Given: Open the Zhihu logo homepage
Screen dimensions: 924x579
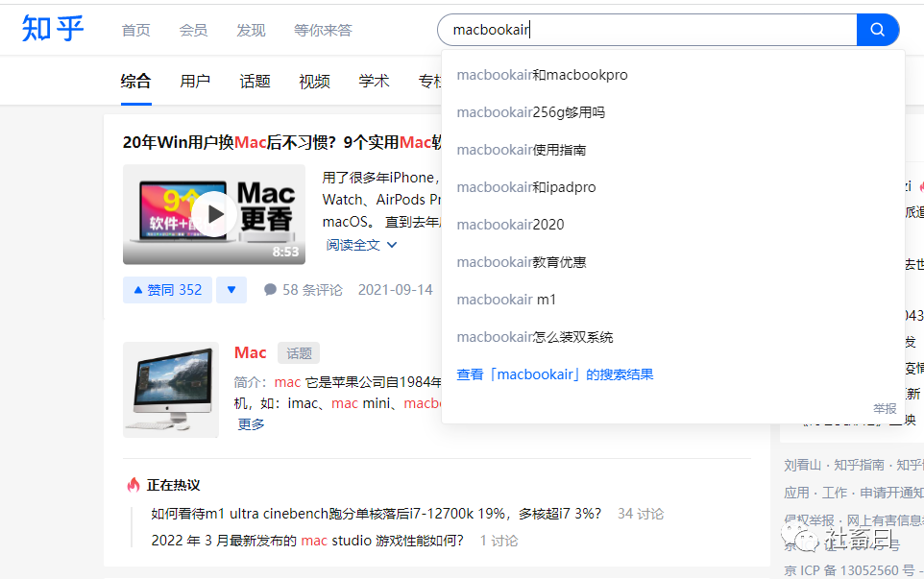Looking at the screenshot, I should 53,28.
